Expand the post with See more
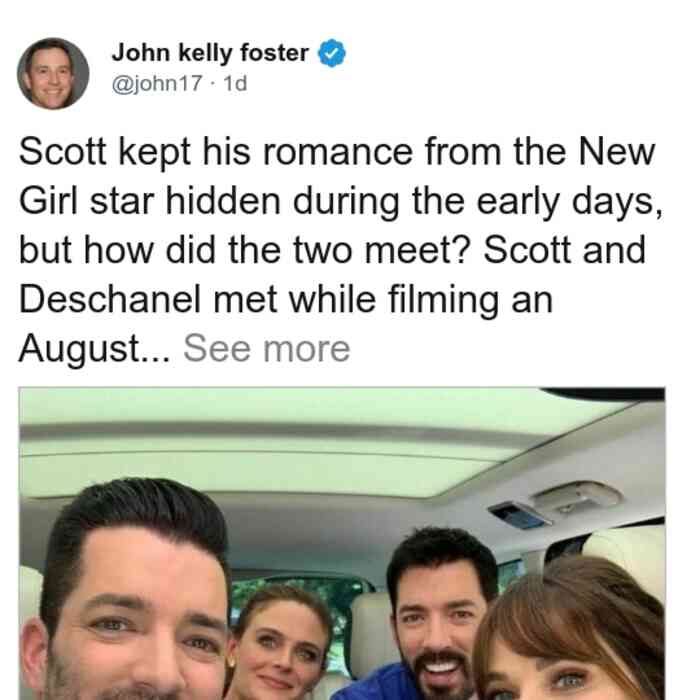 267,349
